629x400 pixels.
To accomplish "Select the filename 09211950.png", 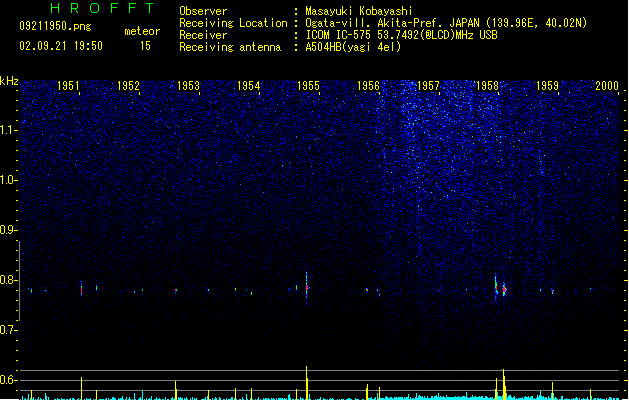I will 55,27.
